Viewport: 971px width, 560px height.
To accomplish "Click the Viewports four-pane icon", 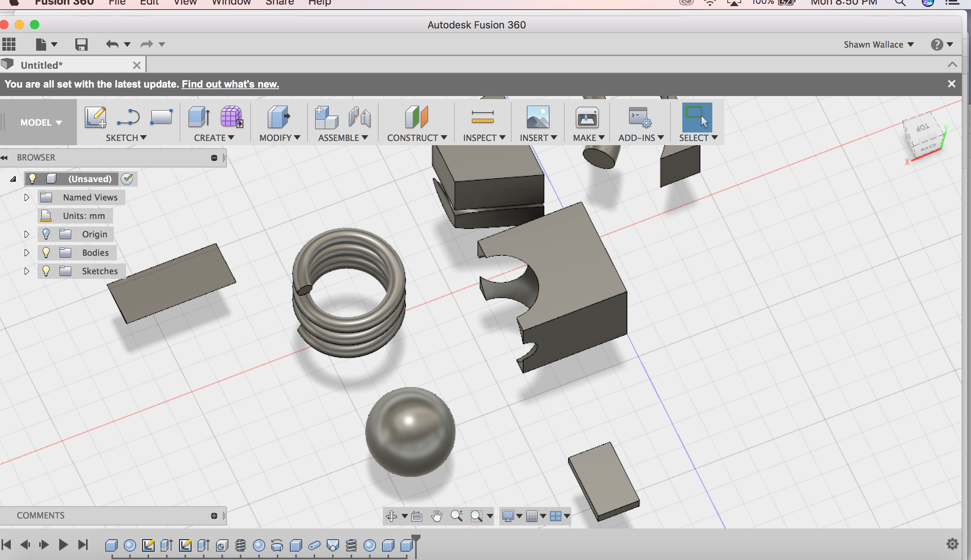I will click(x=555, y=516).
